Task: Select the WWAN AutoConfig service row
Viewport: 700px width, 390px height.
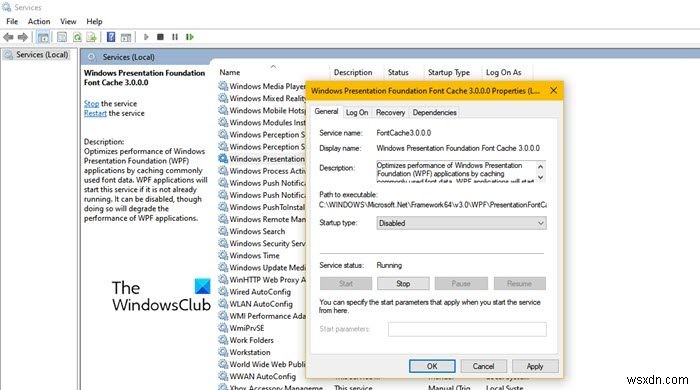Action: [x=262, y=376]
